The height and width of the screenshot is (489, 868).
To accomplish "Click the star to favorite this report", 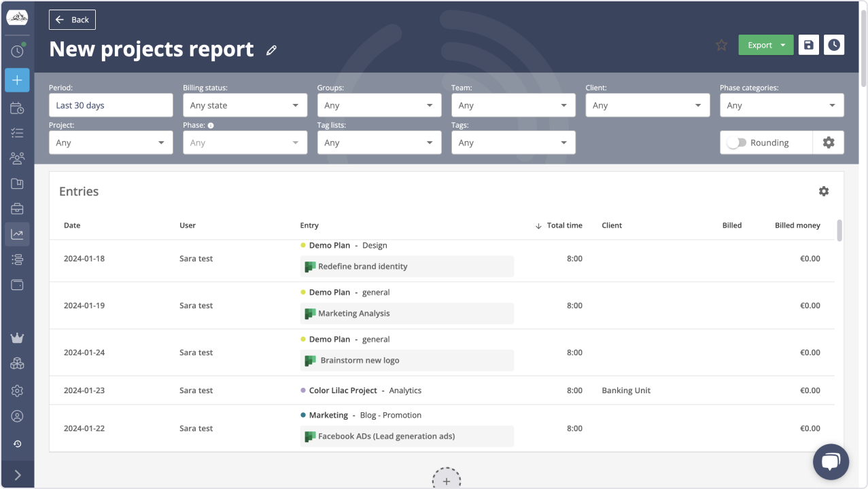I will click(721, 45).
